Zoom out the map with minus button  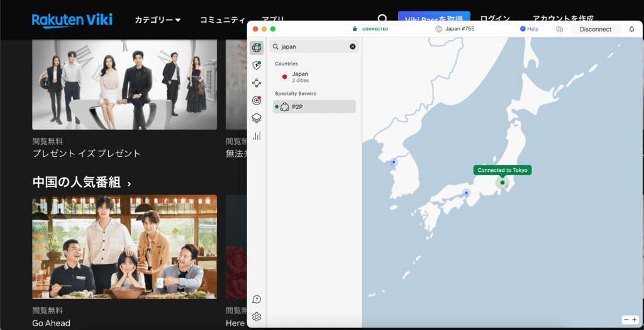[x=626, y=320]
